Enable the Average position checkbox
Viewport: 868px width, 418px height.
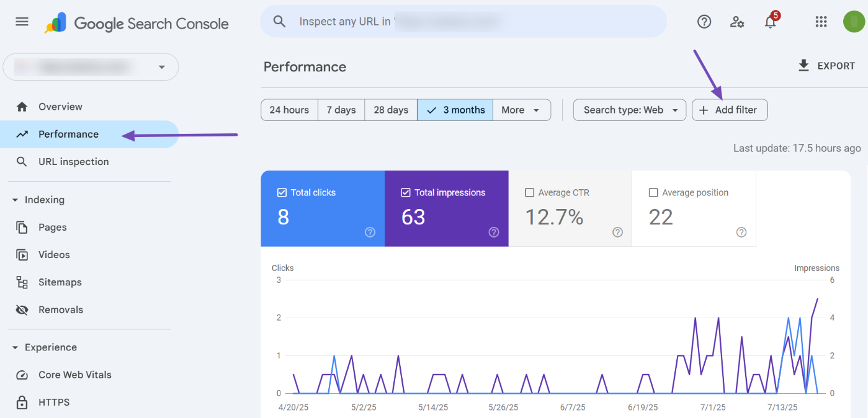coord(653,193)
